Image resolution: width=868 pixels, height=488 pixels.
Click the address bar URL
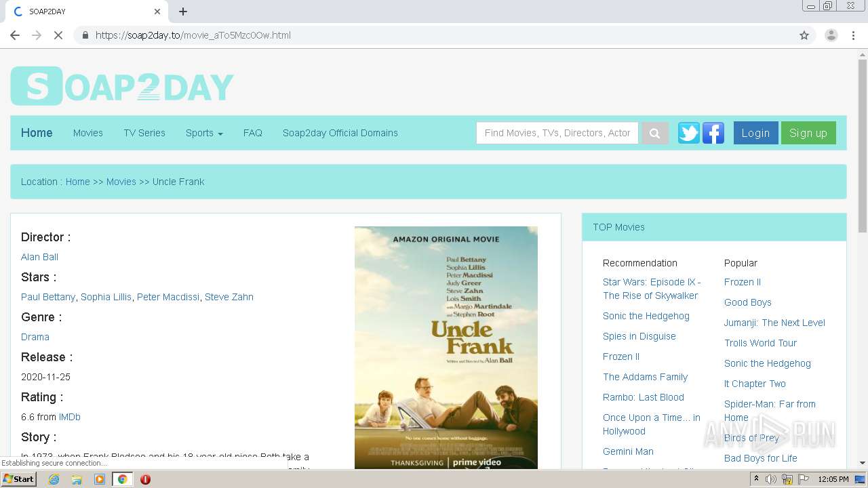pyautogui.click(x=193, y=35)
